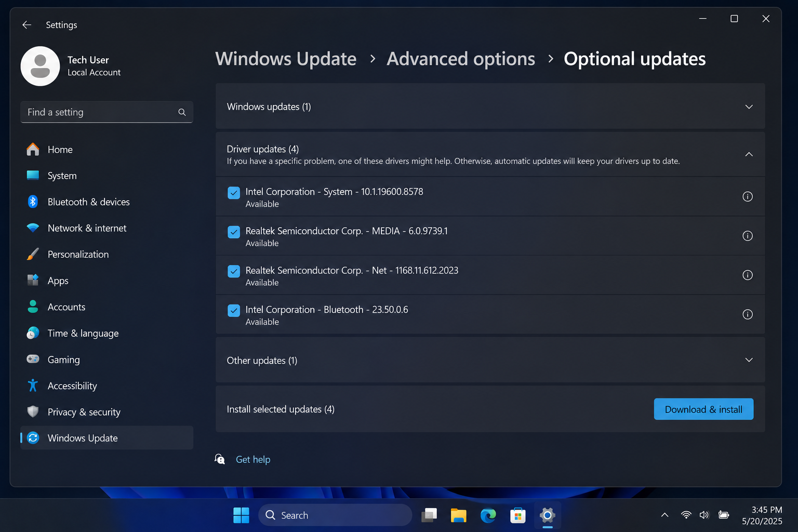Launch Microsoft Edge from the taskbar
Viewport: 798px width, 532px height.
pyautogui.click(x=488, y=515)
